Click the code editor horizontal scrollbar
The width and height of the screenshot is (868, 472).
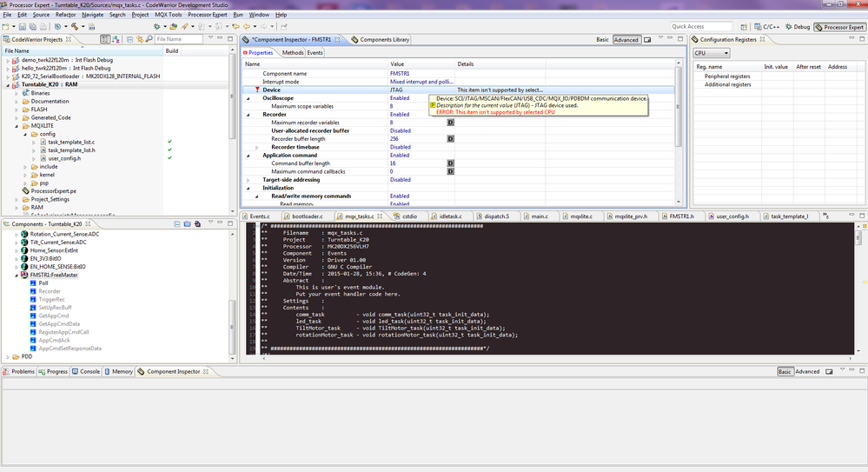point(556,358)
